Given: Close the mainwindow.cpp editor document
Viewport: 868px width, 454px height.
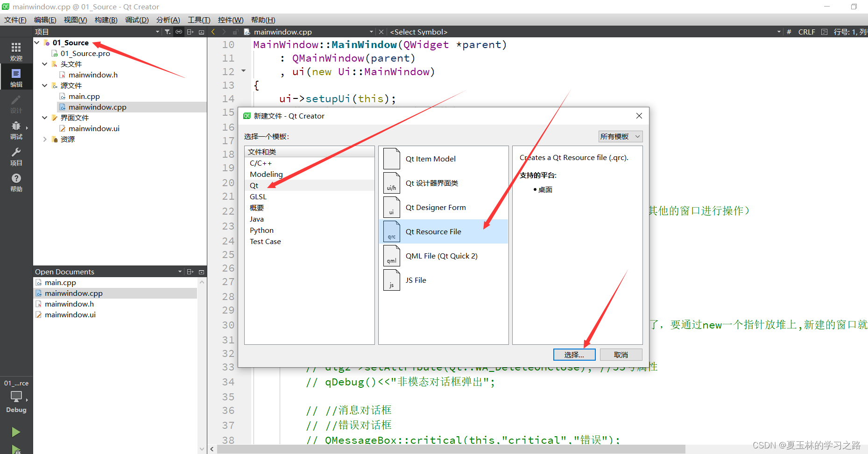Looking at the screenshot, I should pyautogui.click(x=381, y=32).
